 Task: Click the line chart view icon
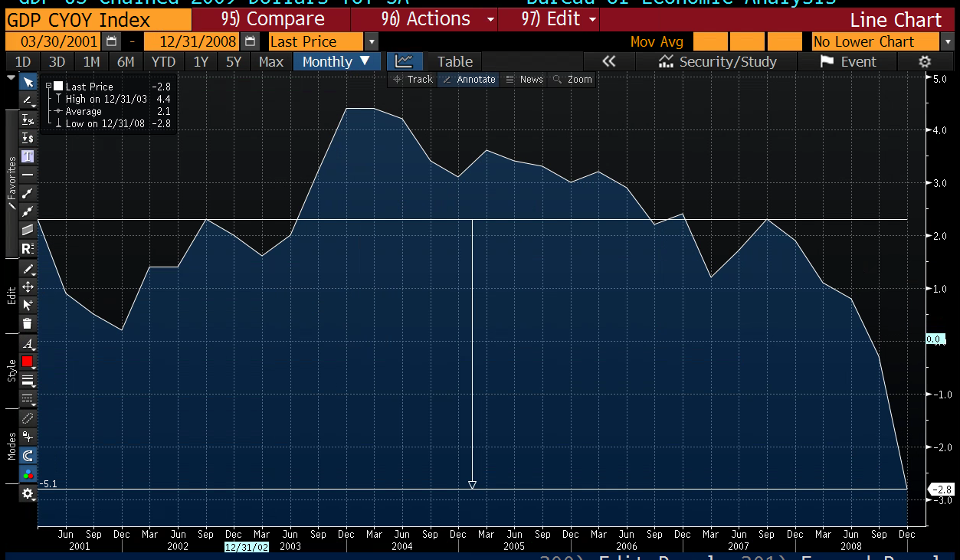(x=403, y=62)
